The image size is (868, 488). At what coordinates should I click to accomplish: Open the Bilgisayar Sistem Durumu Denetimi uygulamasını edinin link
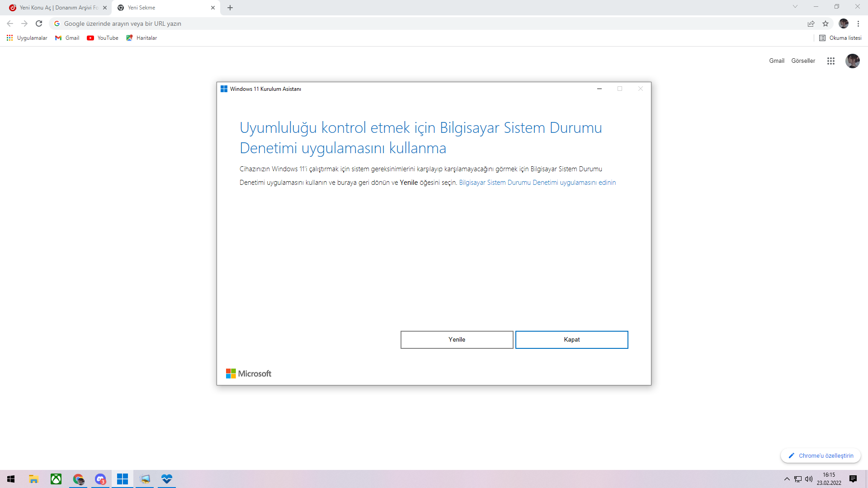tap(537, 183)
